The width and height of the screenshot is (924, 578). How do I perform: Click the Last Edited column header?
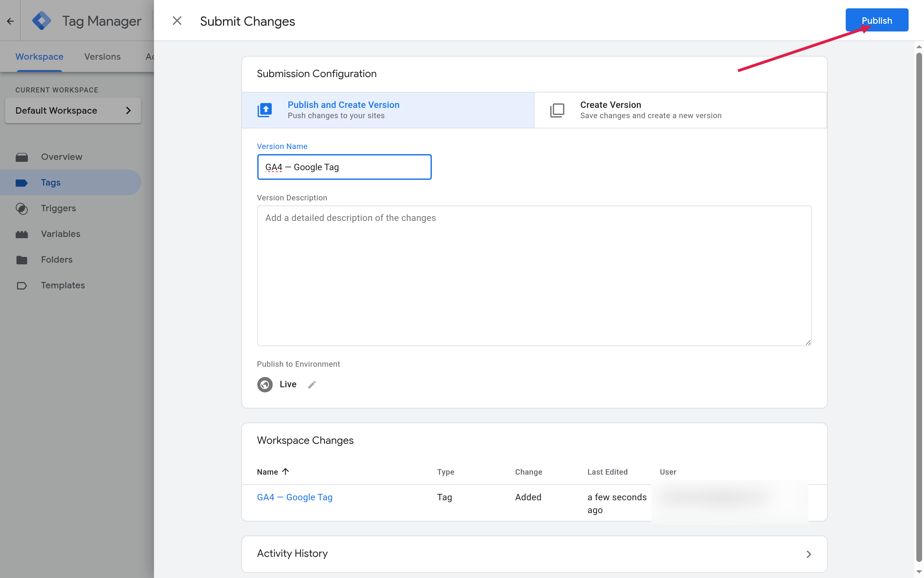[x=607, y=472]
